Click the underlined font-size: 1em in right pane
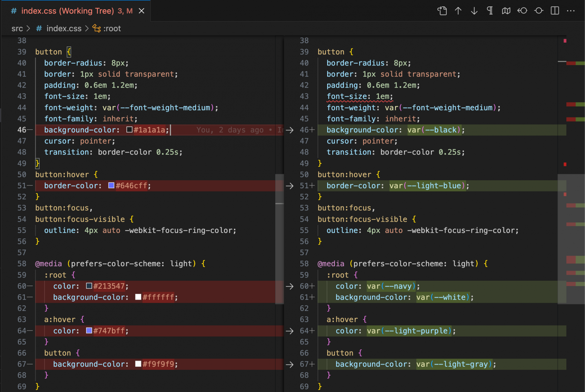 click(360, 96)
